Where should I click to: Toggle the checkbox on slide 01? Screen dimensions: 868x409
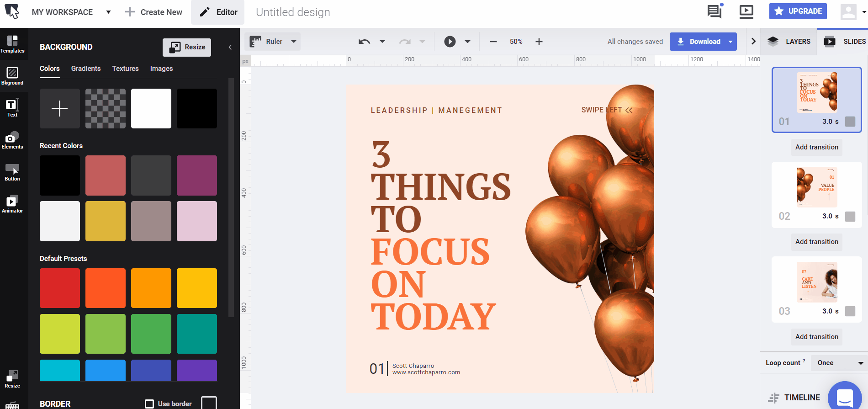pyautogui.click(x=850, y=122)
